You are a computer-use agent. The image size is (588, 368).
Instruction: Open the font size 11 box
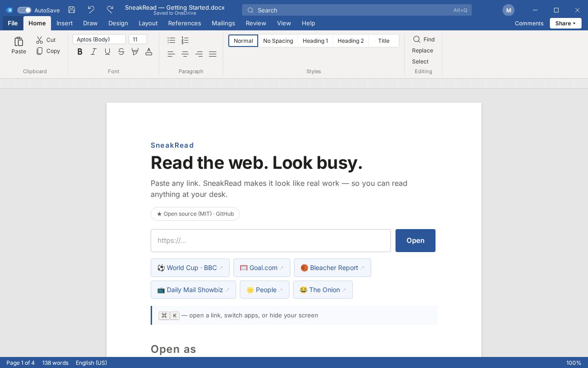(138, 40)
